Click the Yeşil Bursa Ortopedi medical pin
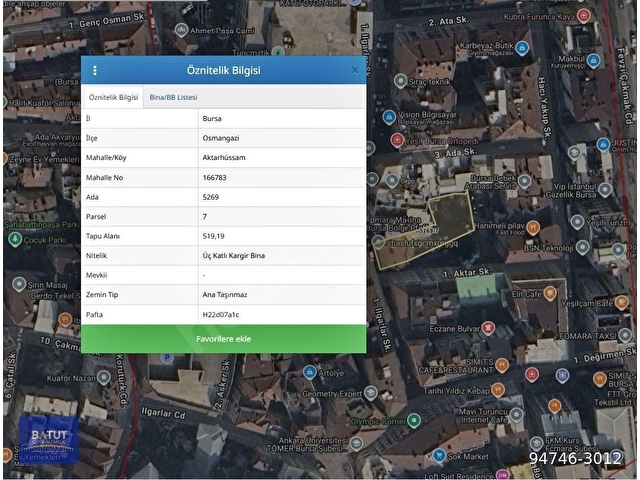640x480 pixels. pos(397,140)
